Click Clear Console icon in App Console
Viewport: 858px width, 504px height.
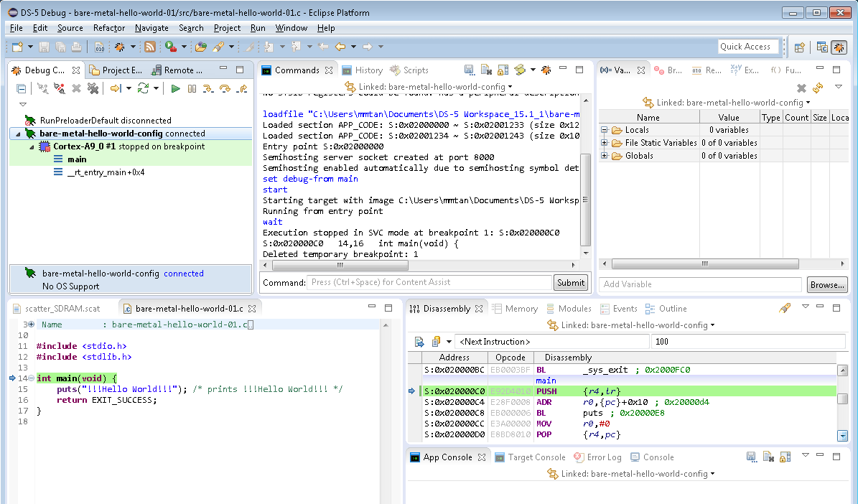[x=768, y=457]
